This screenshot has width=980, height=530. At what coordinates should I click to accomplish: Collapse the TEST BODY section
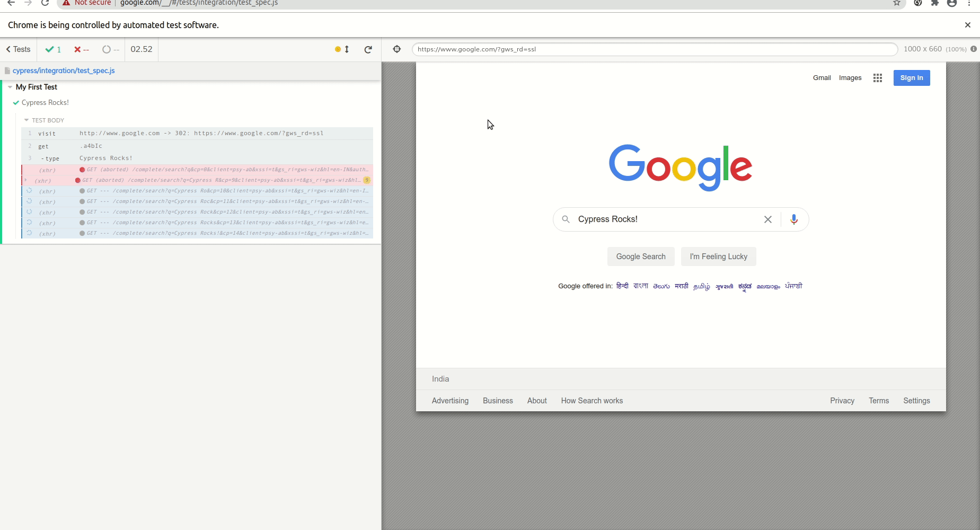point(27,120)
